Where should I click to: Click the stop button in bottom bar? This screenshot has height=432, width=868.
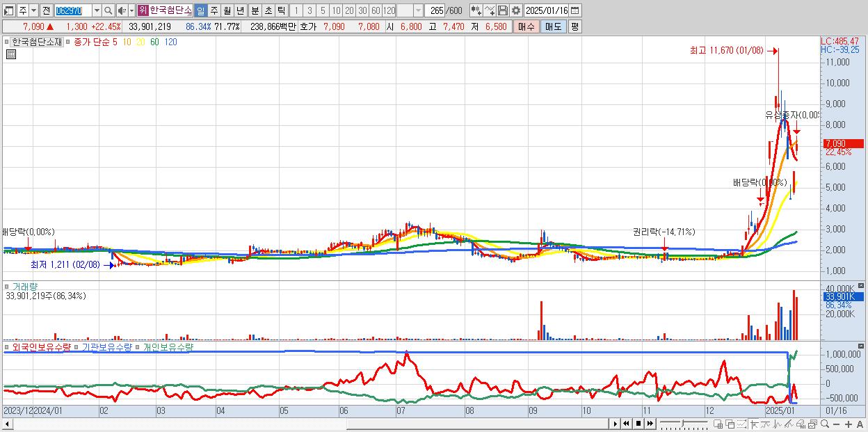(x=638, y=424)
